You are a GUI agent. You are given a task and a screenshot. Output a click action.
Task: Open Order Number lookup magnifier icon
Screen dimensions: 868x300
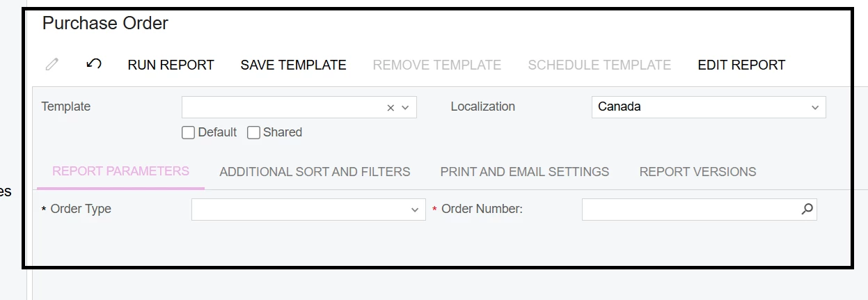[x=807, y=209]
